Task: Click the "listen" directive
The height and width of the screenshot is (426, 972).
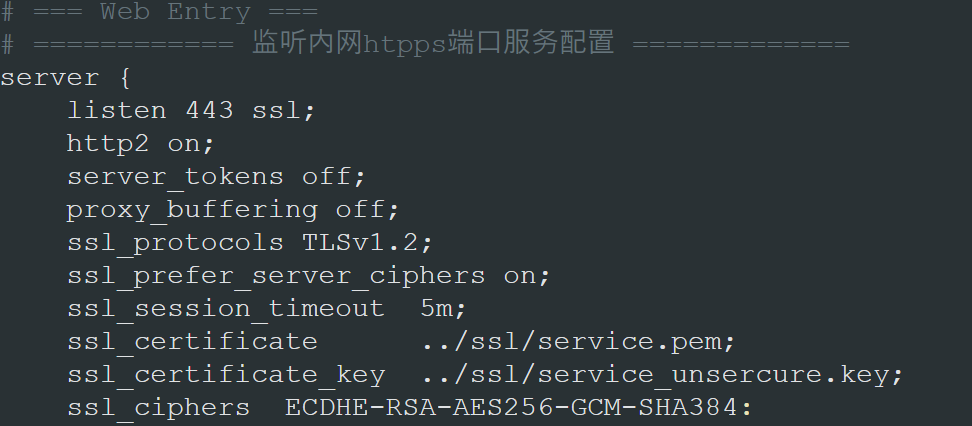Action: click(x=117, y=110)
